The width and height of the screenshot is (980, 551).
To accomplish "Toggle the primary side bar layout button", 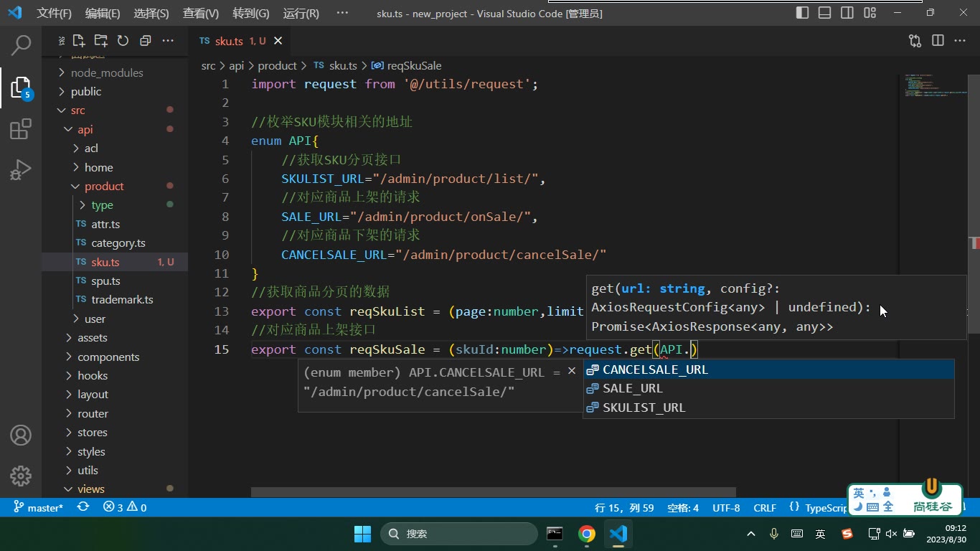I will tap(803, 13).
